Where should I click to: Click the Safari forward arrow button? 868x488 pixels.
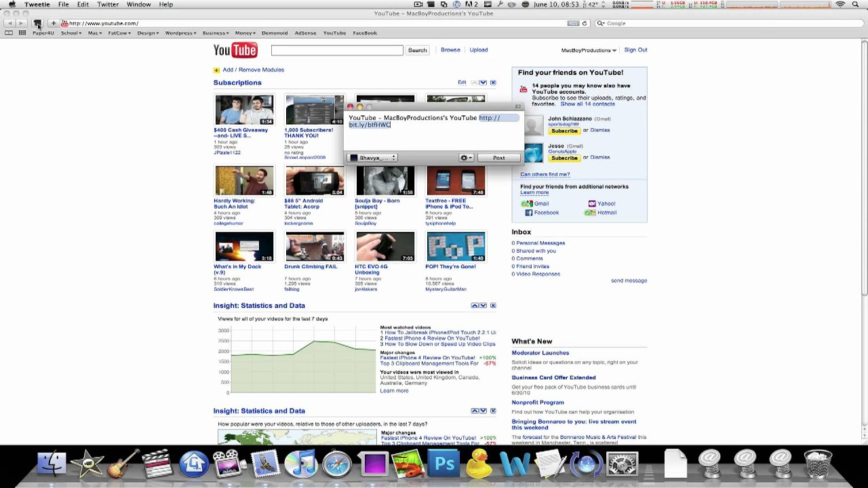[x=22, y=23]
